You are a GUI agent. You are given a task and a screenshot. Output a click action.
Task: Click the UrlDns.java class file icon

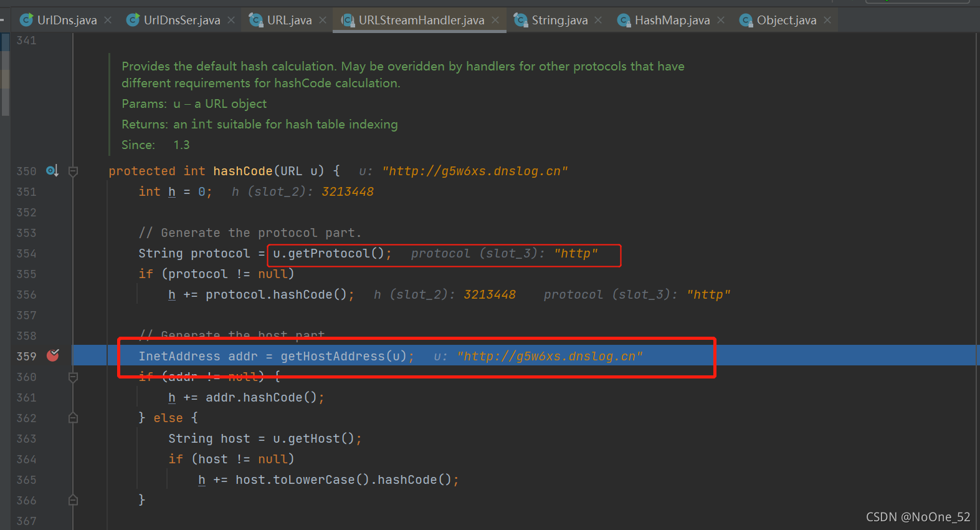coord(26,21)
